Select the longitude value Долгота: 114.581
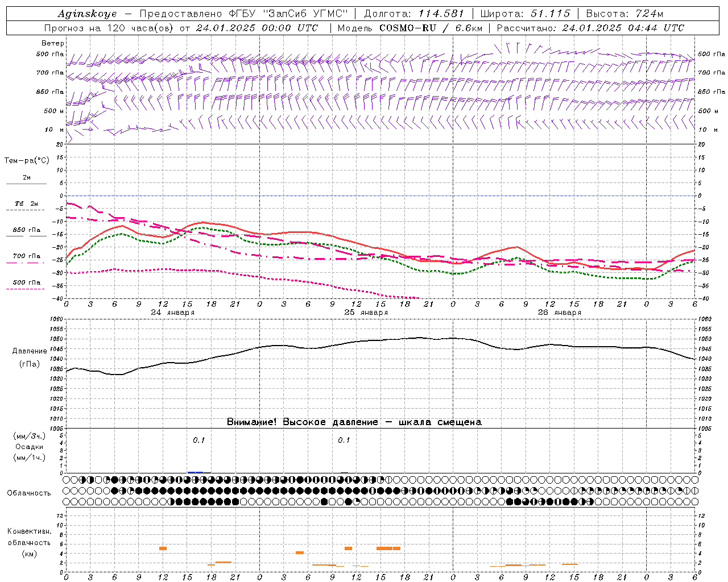Image resolution: width=728 pixels, height=582 pixels. 413,14
